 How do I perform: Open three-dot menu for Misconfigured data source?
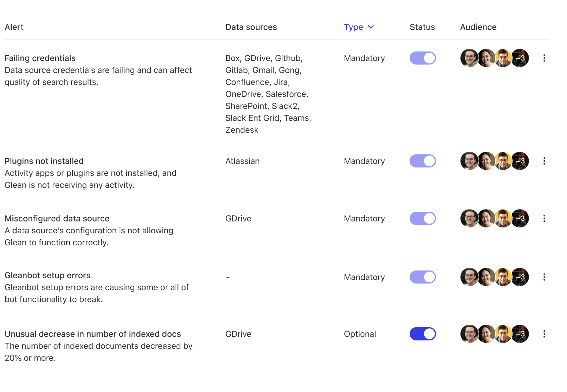pos(544,218)
